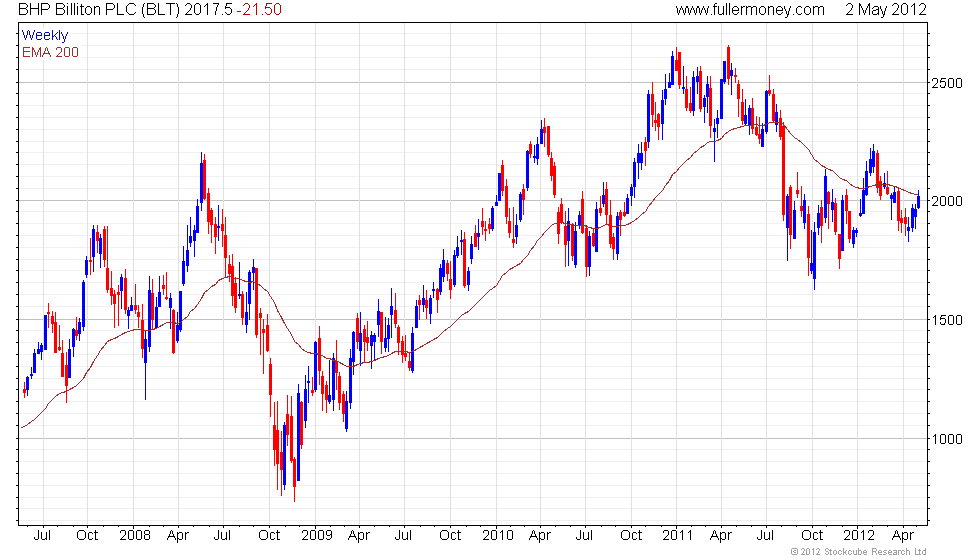Click the 'Oct' label just before 2011

[631, 535]
